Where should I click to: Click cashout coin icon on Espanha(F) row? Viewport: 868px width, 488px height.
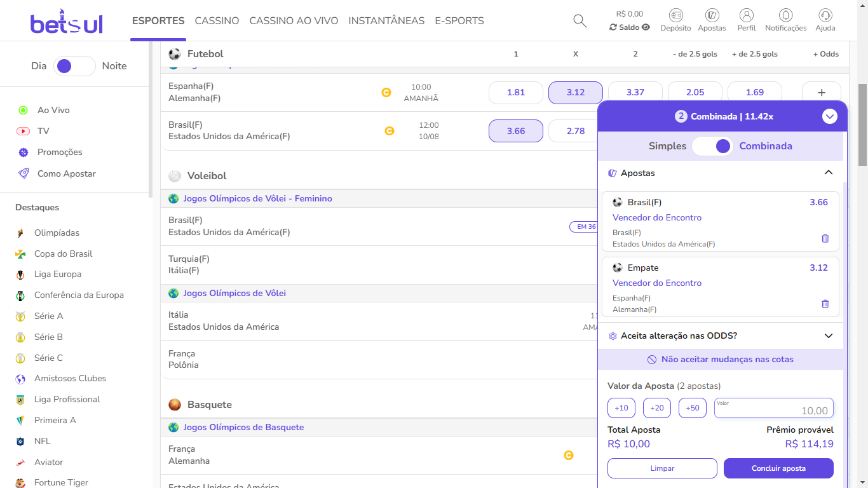[386, 92]
